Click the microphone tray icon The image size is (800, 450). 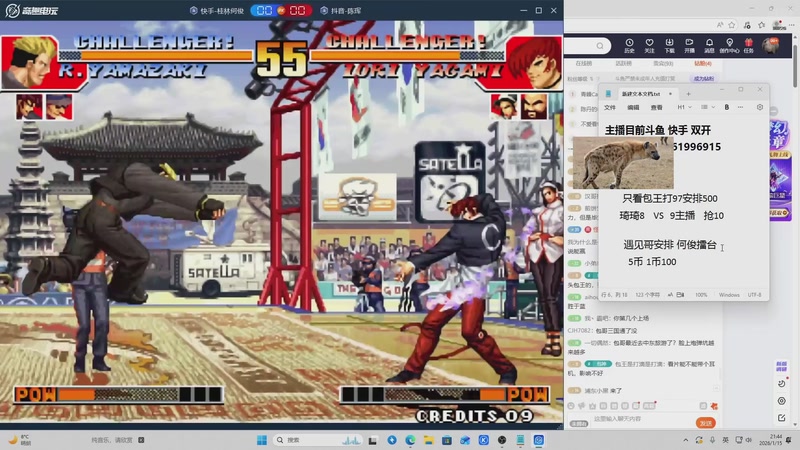[712, 440]
